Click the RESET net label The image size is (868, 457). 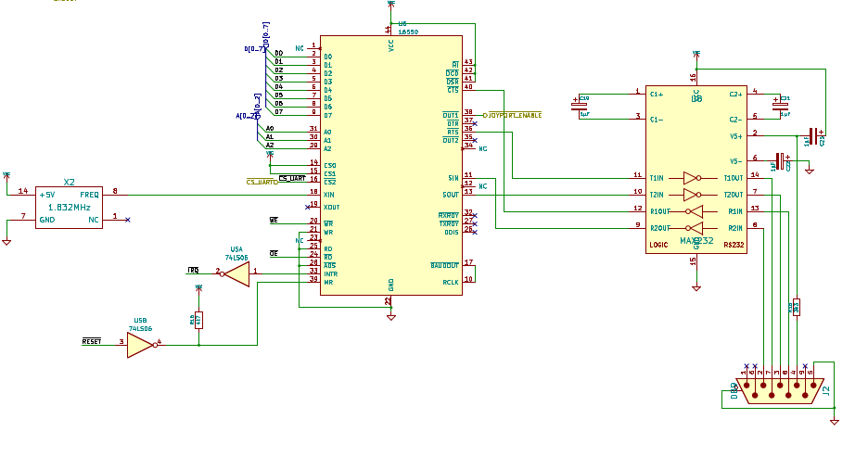(92, 341)
